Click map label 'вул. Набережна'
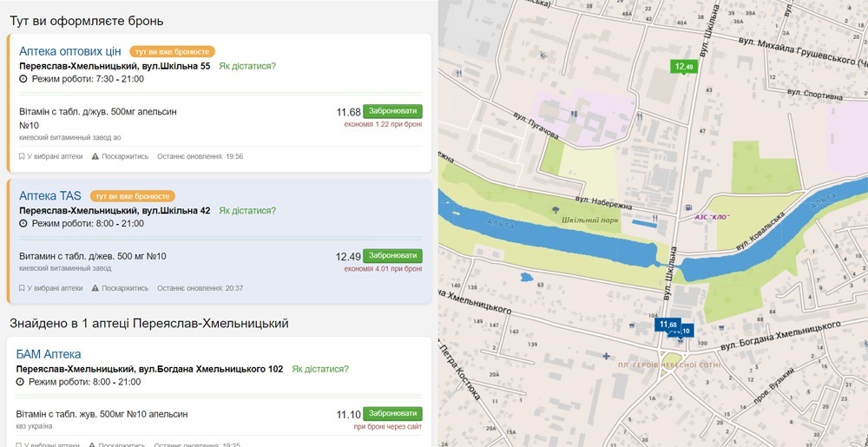Image resolution: width=868 pixels, height=447 pixels. point(603,203)
